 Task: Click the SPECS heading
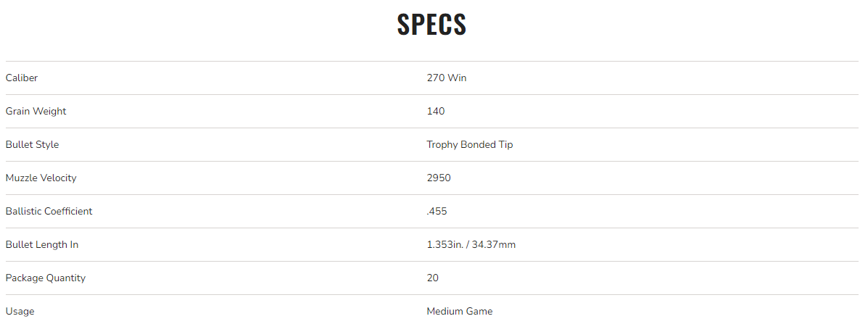pos(431,25)
